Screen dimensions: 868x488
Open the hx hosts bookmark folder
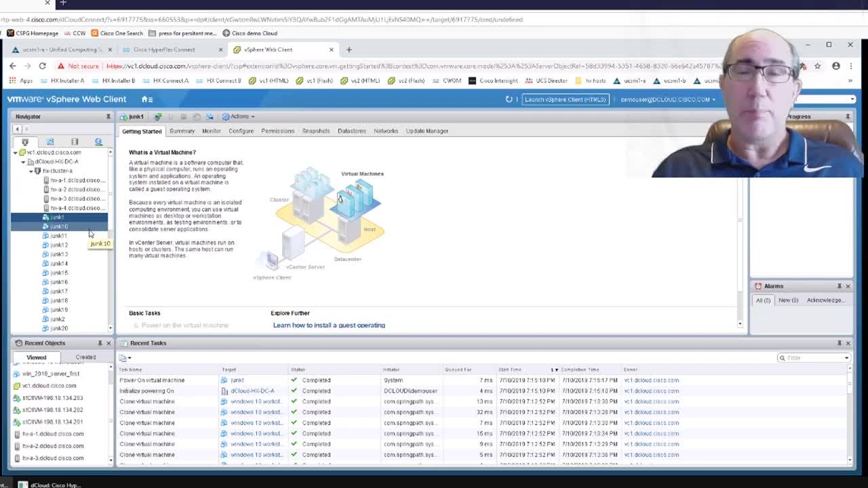click(590, 81)
